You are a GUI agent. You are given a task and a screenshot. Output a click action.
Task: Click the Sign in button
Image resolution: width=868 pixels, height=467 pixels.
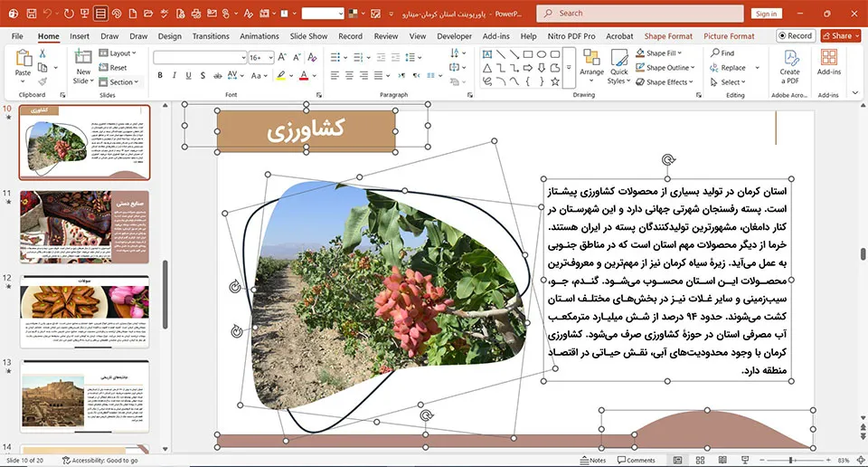(x=766, y=14)
